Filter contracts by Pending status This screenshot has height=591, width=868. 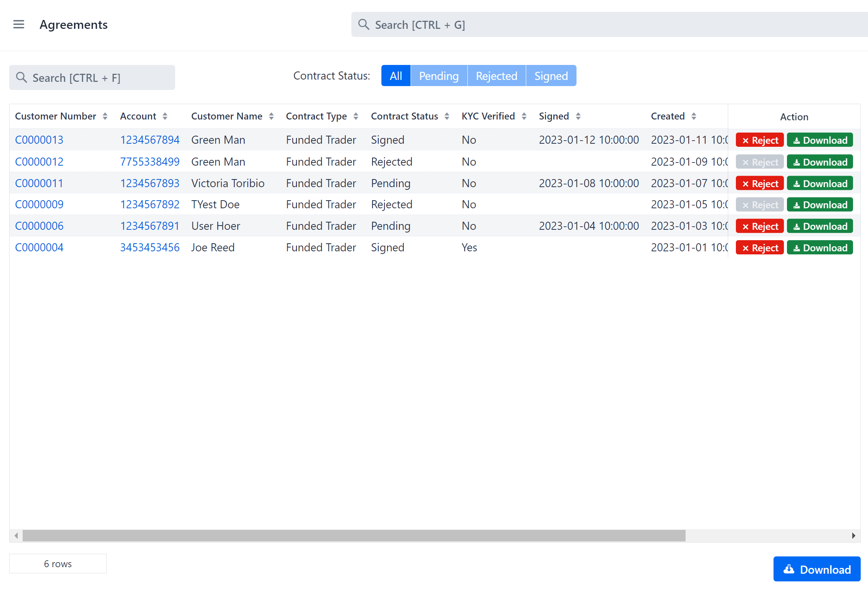(x=439, y=76)
